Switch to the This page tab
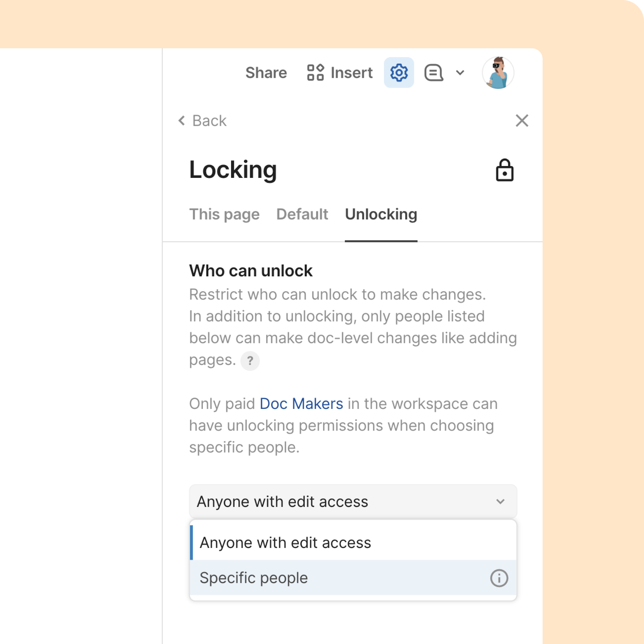Image resolution: width=644 pixels, height=644 pixels. pyautogui.click(x=224, y=214)
